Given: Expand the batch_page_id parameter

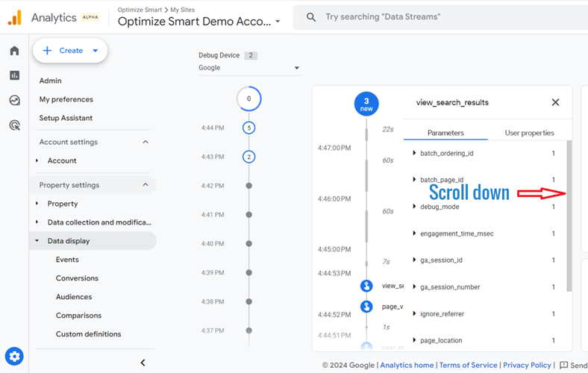Looking at the screenshot, I should (x=414, y=180).
